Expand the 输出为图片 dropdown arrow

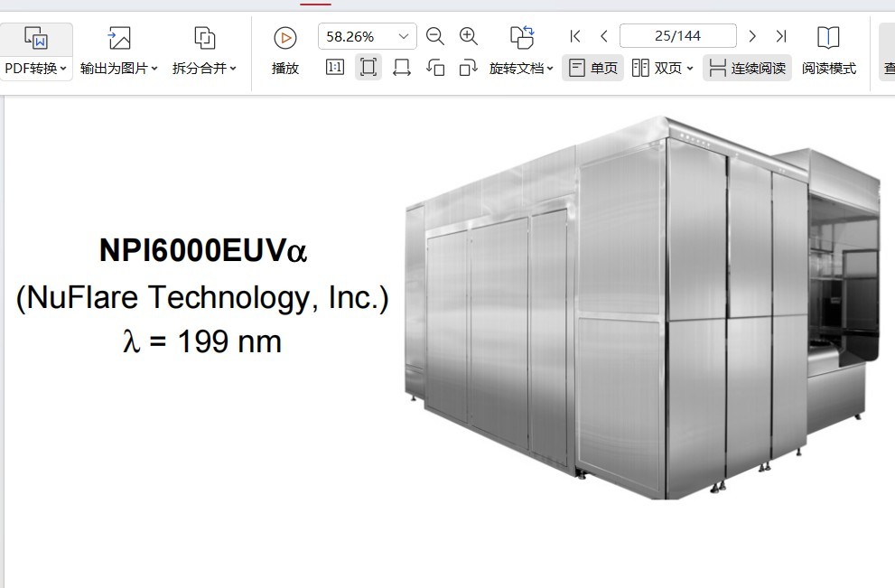pos(154,69)
